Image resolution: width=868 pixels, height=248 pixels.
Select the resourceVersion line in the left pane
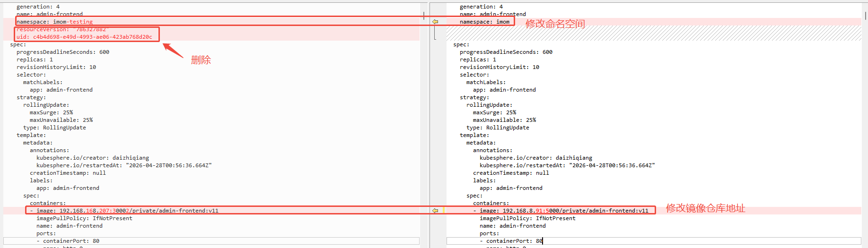pyautogui.click(x=62, y=29)
